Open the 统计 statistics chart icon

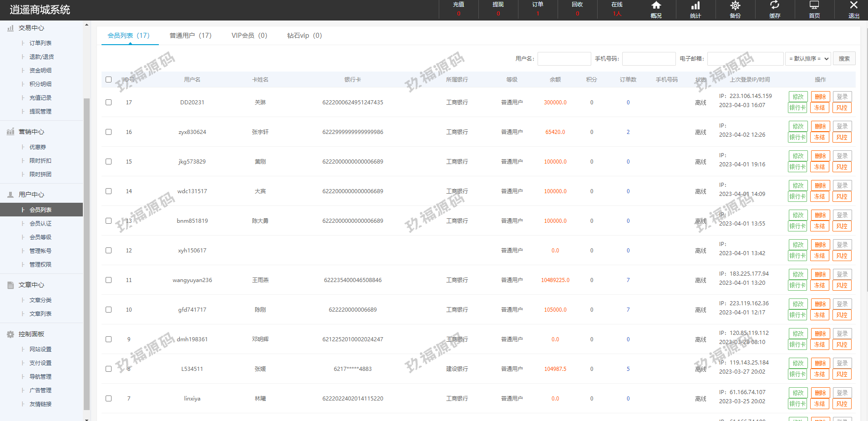coord(695,6)
